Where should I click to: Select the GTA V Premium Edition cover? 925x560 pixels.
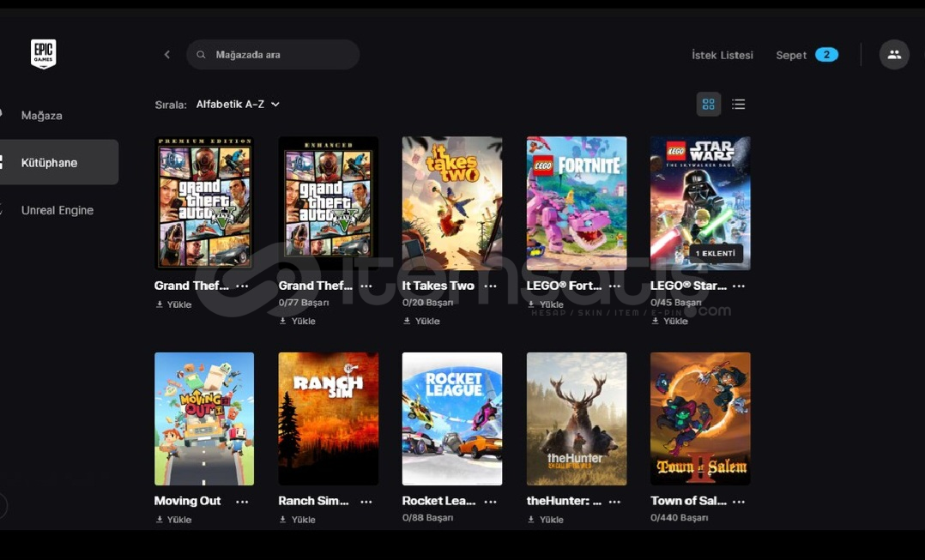pos(204,203)
